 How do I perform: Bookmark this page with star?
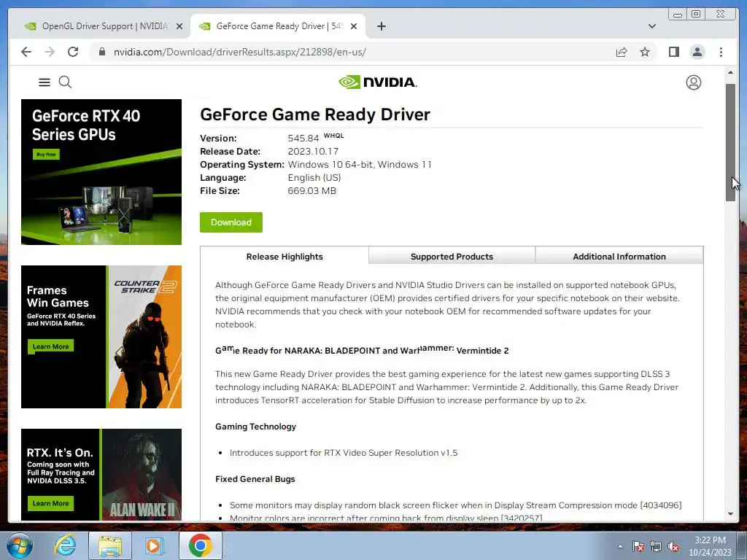pyautogui.click(x=645, y=52)
